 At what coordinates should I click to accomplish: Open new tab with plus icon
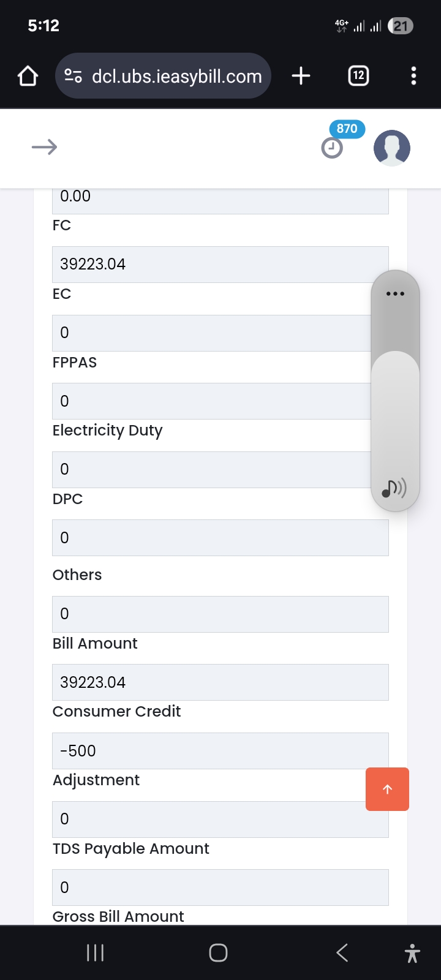click(x=301, y=76)
